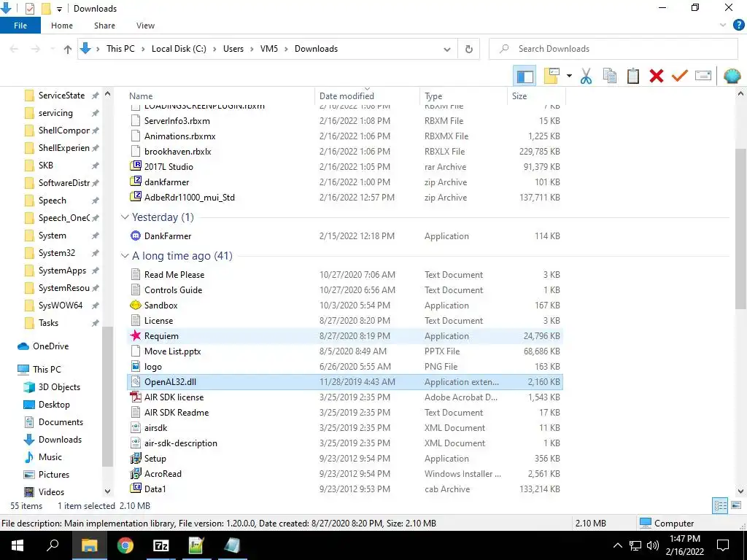Click the navigation pane scrollbar thumb
This screenshot has width=747, height=560.
tap(108, 396)
